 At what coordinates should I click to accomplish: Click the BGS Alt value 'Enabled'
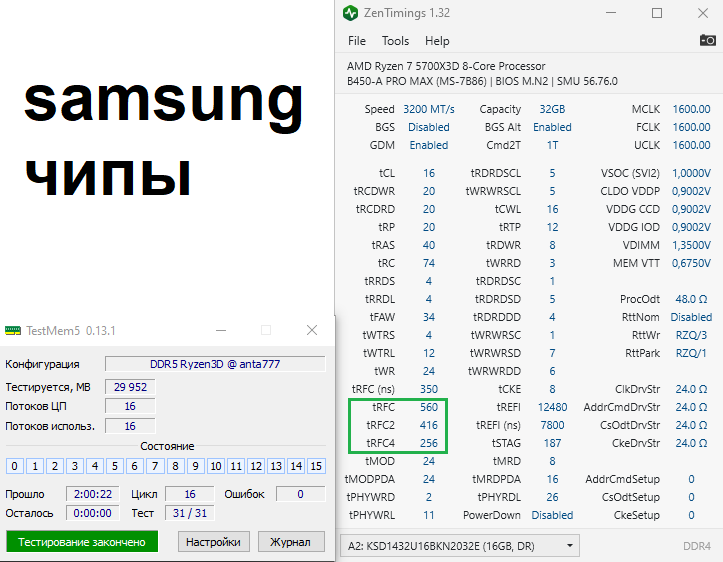click(552, 127)
